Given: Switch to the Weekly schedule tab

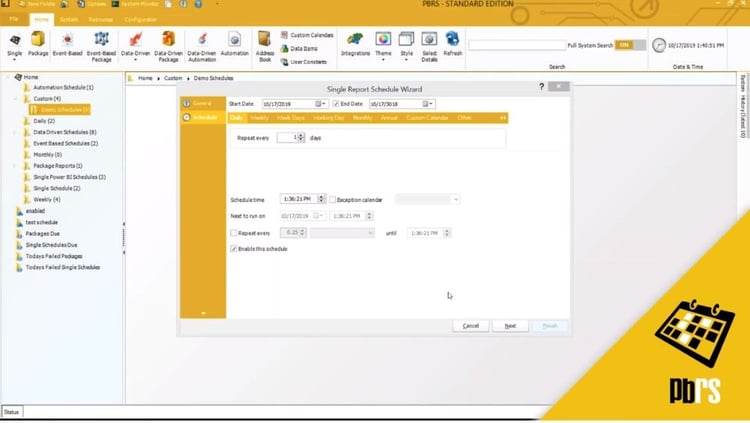Looking at the screenshot, I should point(259,118).
